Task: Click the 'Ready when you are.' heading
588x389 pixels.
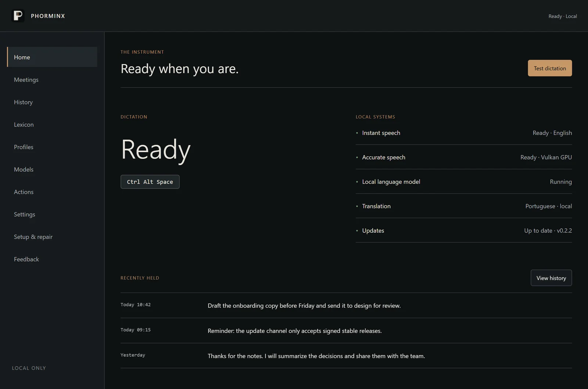Action: (x=180, y=69)
